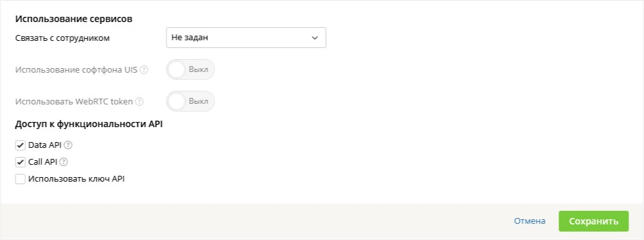Screen dimensions: 644x240
Task: Click the Связать с сотрудником label
Action: point(62,38)
